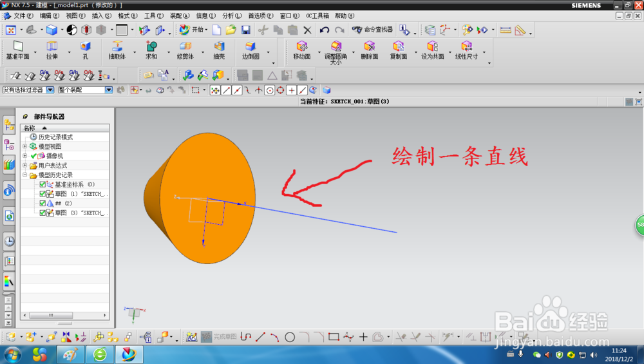
Task: Select the 基准平面 datum plane tool
Action: (x=17, y=50)
